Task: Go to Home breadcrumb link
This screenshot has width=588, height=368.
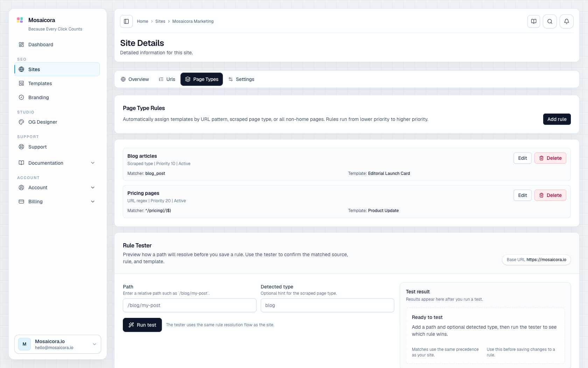Action: coord(142,21)
